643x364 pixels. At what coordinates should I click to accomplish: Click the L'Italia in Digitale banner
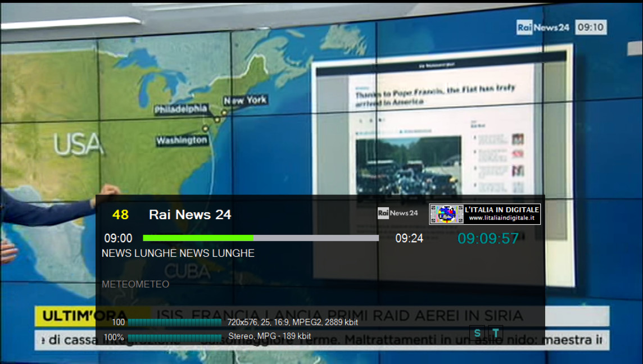(484, 214)
